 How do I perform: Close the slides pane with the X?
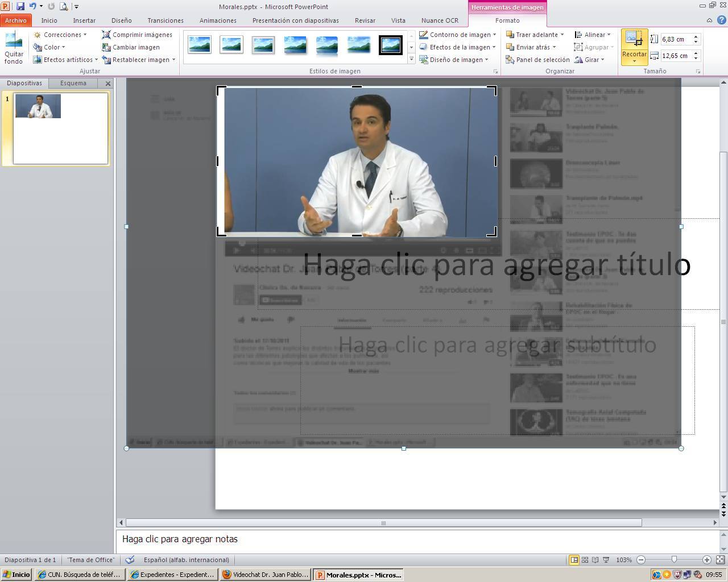click(x=108, y=84)
